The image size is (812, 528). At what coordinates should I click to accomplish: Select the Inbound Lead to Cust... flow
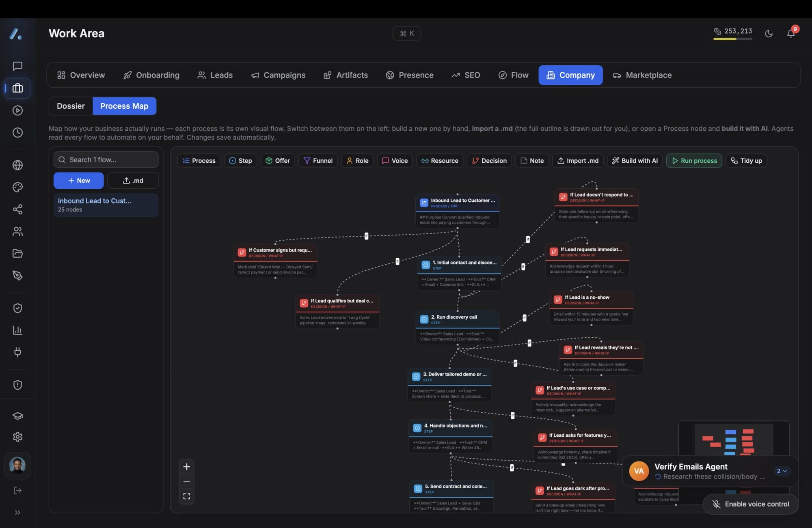(x=106, y=205)
